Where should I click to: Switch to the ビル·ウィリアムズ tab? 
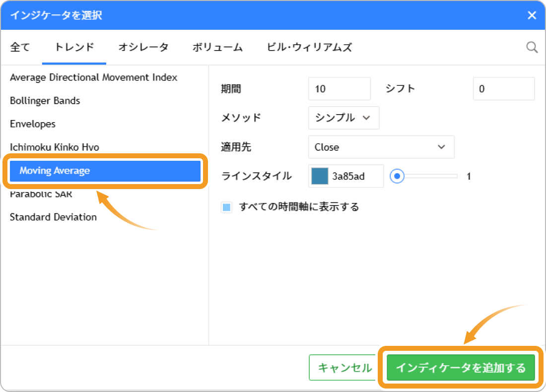(309, 47)
